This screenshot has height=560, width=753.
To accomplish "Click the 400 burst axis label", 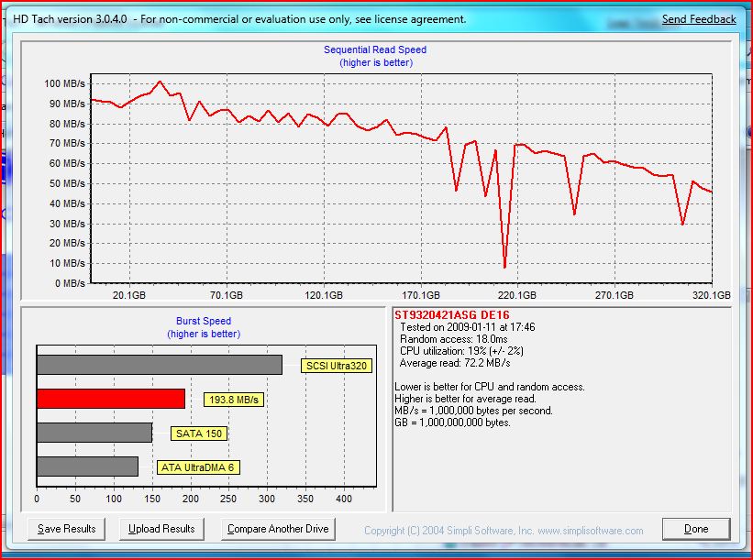I will pyautogui.click(x=344, y=499).
